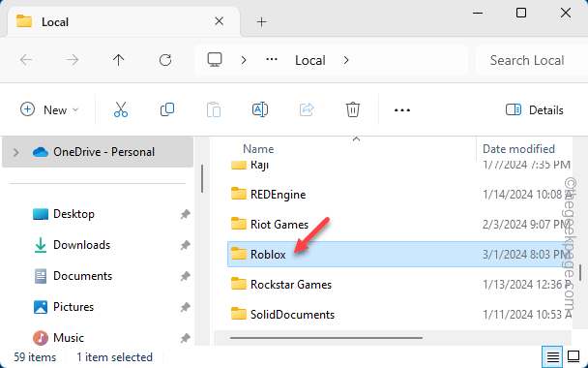588x368 pixels.
Task: Click chevron after This PC icon in address bar
Action: click(x=244, y=60)
